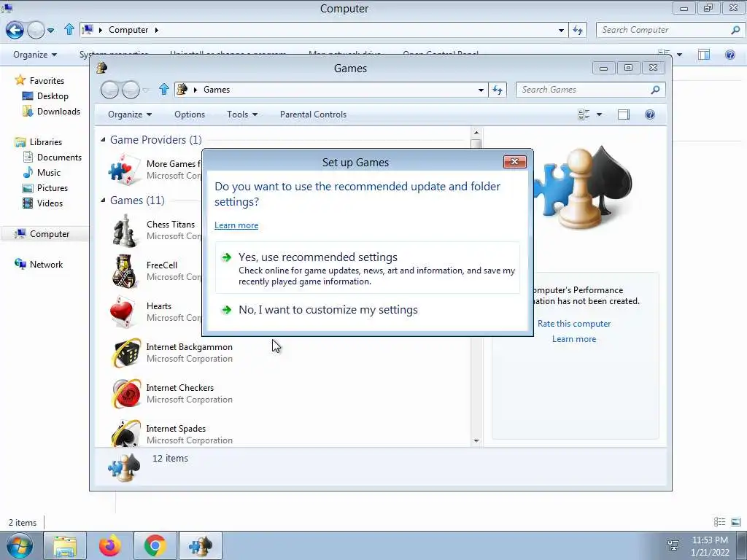Open the recent pages arrow in Computer window
Screen dimensions: 747x560
point(50,31)
